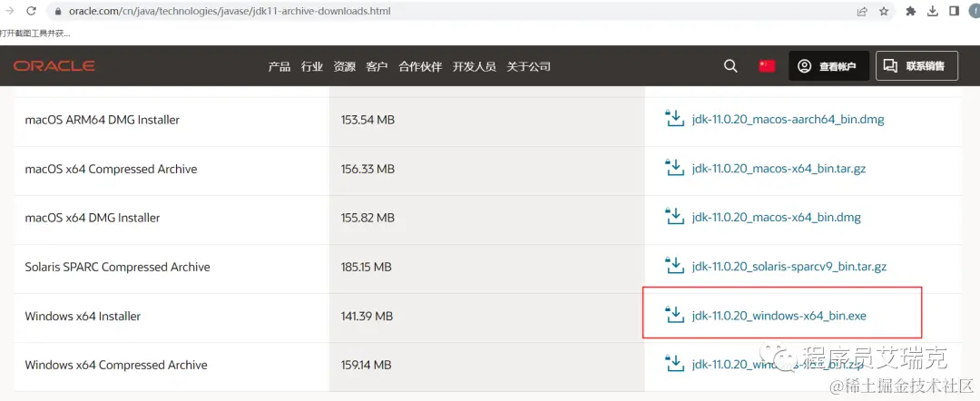The width and height of the screenshot is (980, 401).
Task: Select Windows x64 Compressed Archive text
Action: coord(115,365)
